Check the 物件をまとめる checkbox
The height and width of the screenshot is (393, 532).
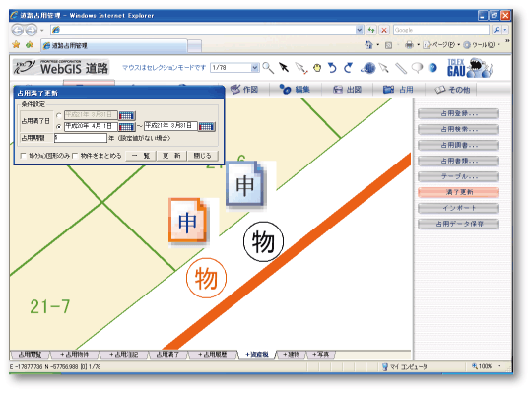pyautogui.click(x=75, y=156)
